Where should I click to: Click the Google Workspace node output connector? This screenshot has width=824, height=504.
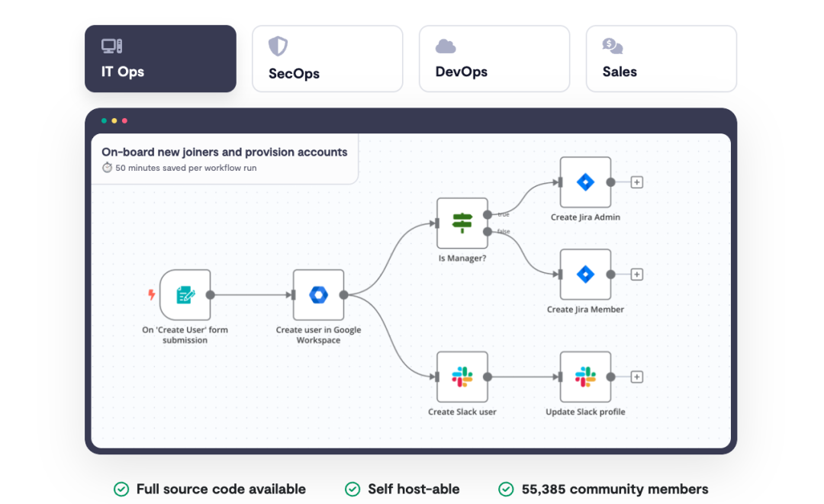coord(343,295)
